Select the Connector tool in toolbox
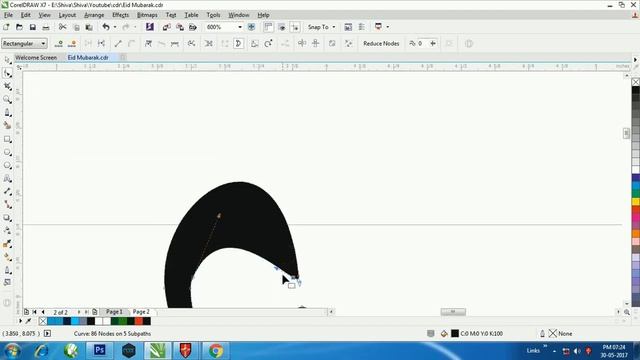This screenshot has width=640, height=360. 7,204
